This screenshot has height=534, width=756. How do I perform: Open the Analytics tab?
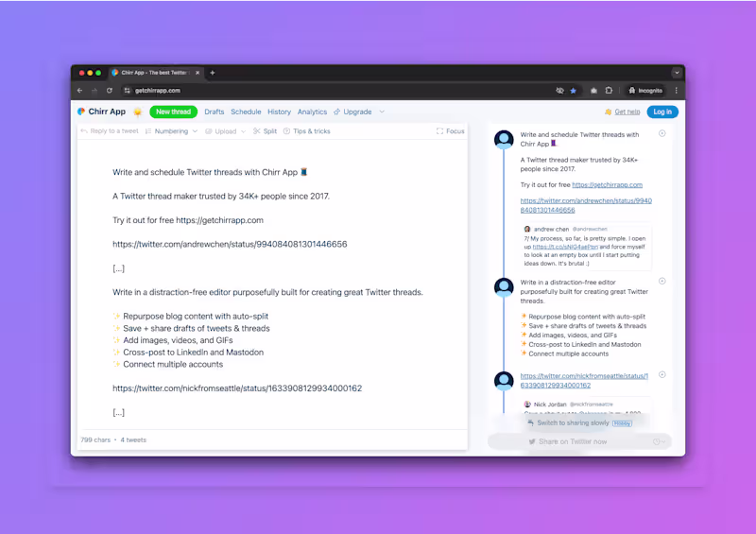312,112
